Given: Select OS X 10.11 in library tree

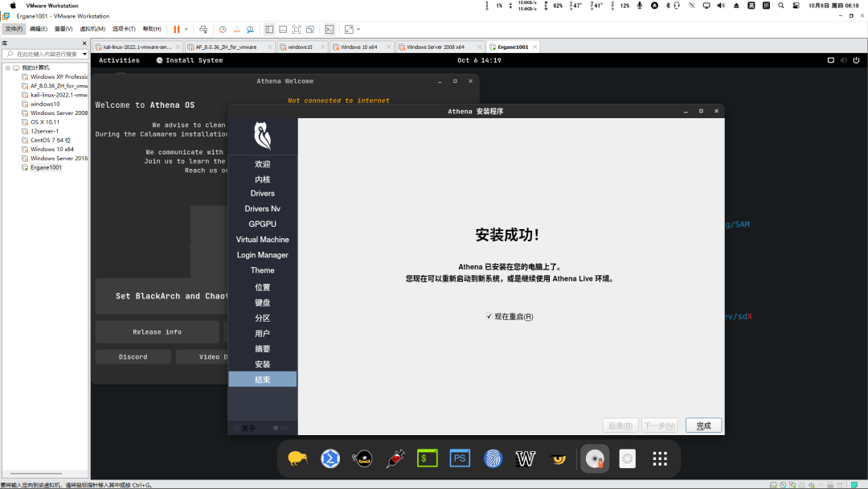Looking at the screenshot, I should [x=45, y=121].
